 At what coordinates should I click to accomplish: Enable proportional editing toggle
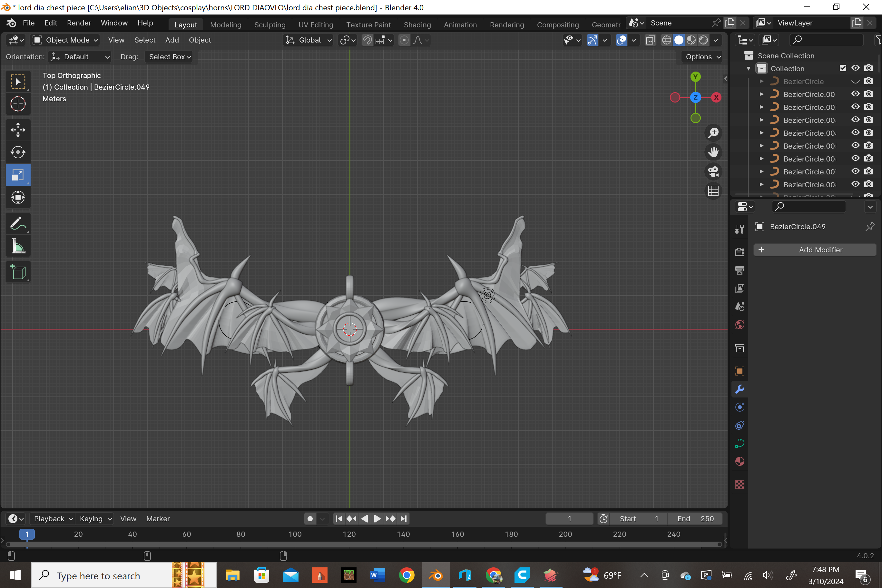[404, 40]
